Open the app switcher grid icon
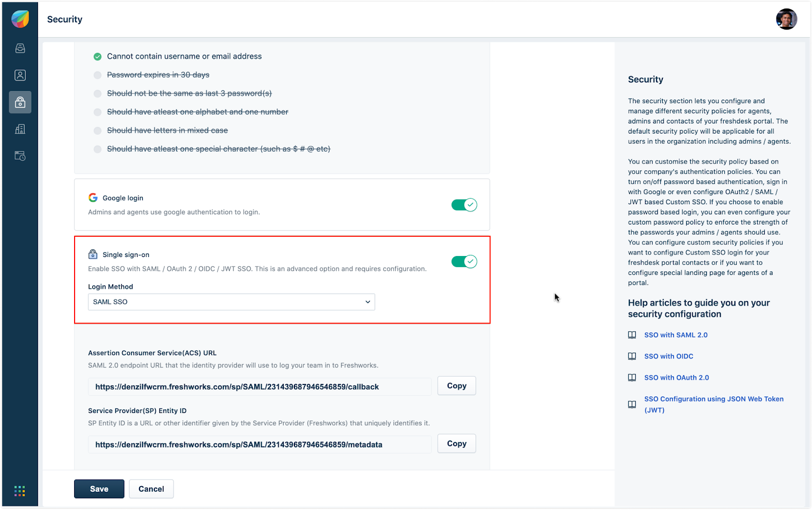The image size is (812, 510). (x=20, y=491)
